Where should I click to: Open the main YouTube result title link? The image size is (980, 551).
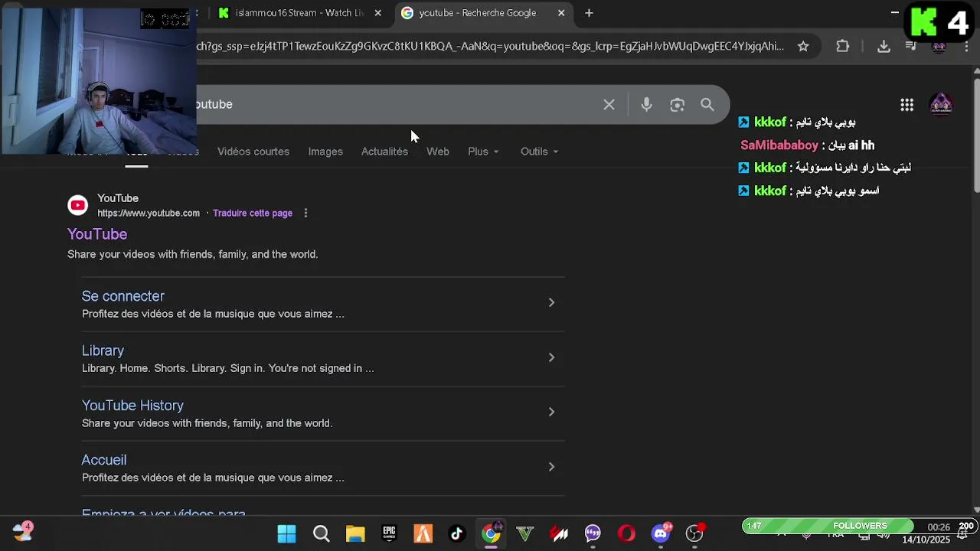click(x=97, y=234)
